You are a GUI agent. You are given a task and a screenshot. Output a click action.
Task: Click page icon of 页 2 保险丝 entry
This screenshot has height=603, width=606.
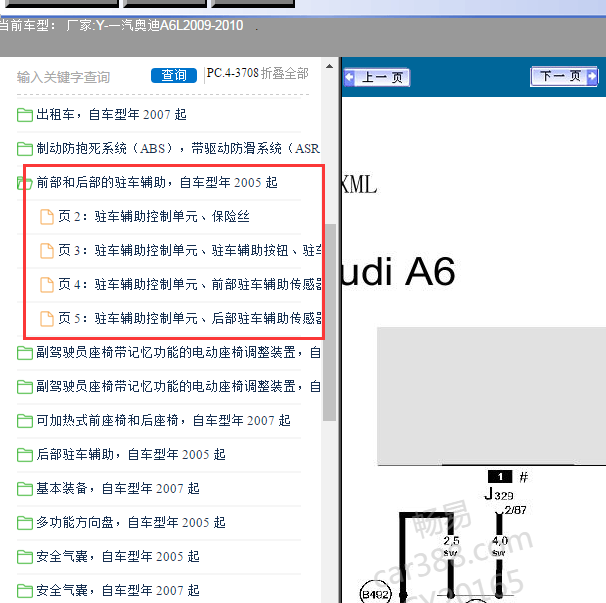click(47, 217)
